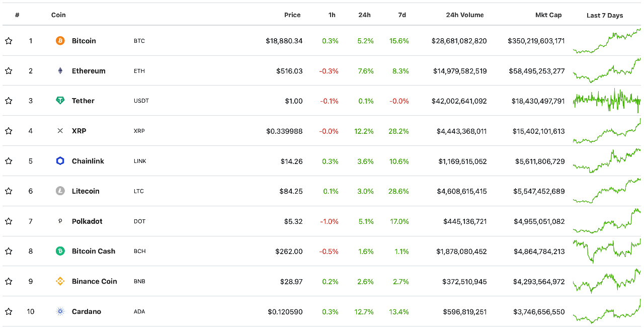Open the XRP name link
This screenshot has width=644, height=328.
[x=79, y=131]
